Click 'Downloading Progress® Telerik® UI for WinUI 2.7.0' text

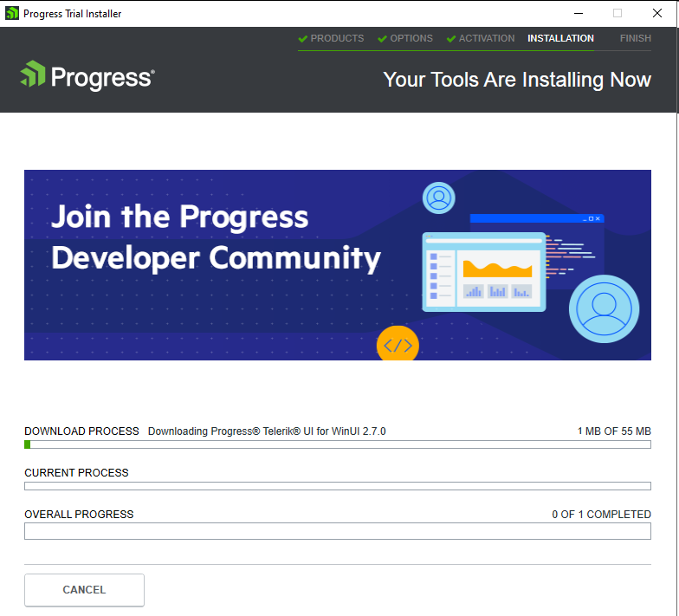[x=267, y=431]
